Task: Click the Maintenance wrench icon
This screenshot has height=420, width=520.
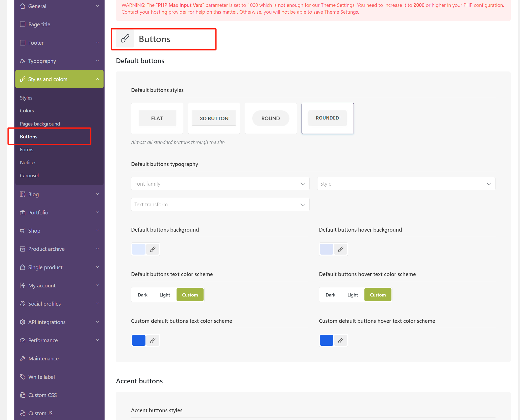Action: point(22,358)
